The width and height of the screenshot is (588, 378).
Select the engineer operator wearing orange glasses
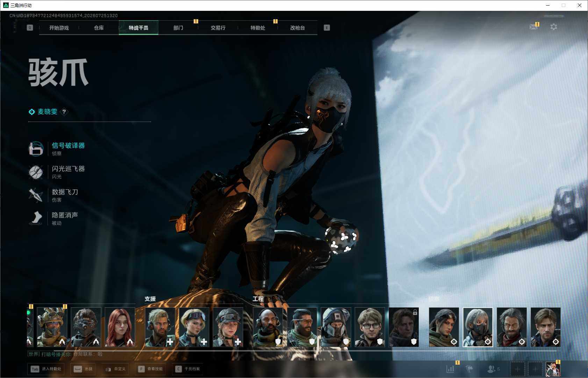click(302, 327)
